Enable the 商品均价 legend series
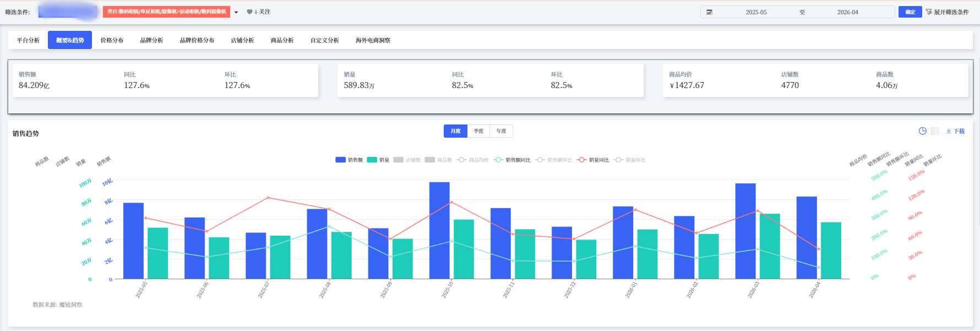 [x=472, y=160]
